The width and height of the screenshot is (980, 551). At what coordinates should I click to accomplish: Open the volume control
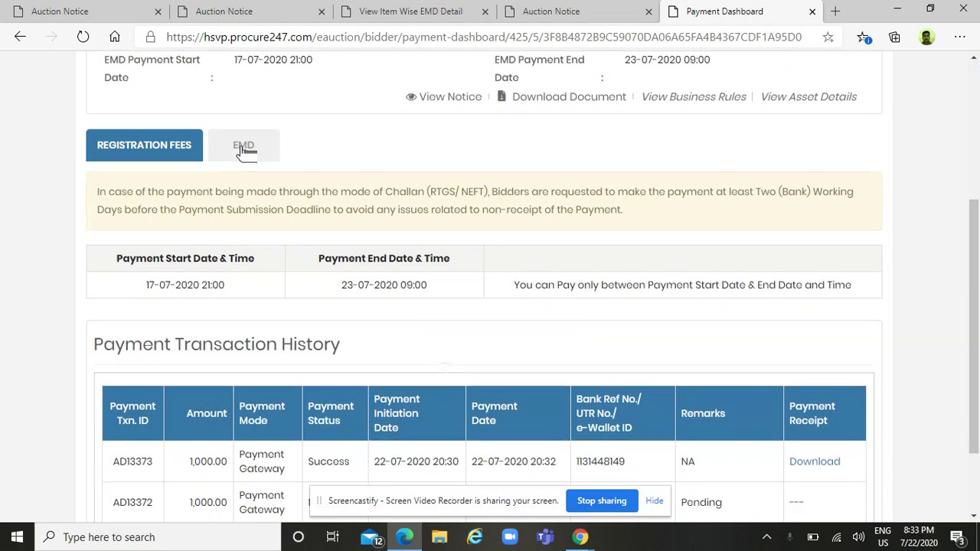tap(858, 537)
